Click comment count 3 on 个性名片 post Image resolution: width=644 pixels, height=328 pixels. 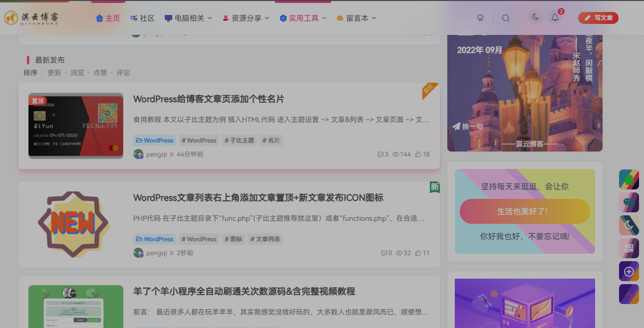click(x=383, y=155)
